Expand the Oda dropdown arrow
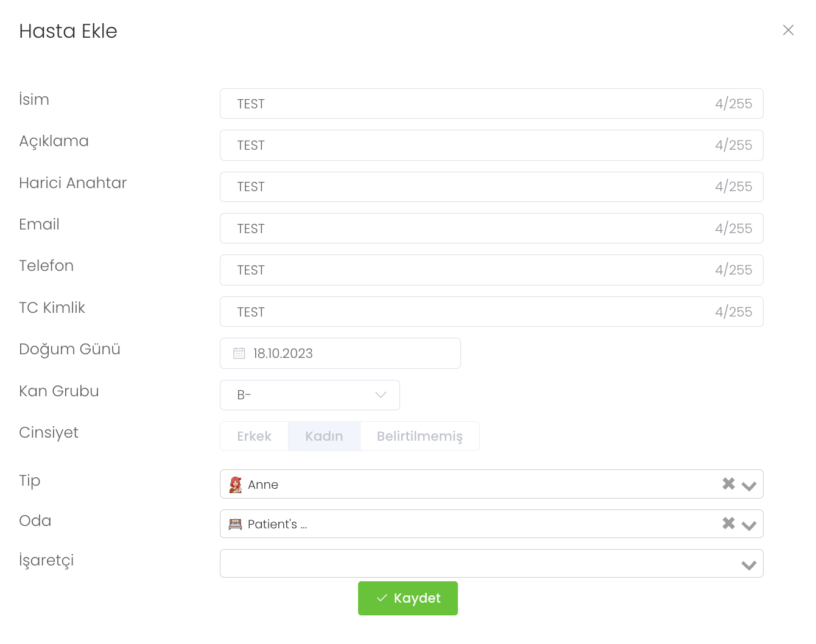 pos(749,525)
